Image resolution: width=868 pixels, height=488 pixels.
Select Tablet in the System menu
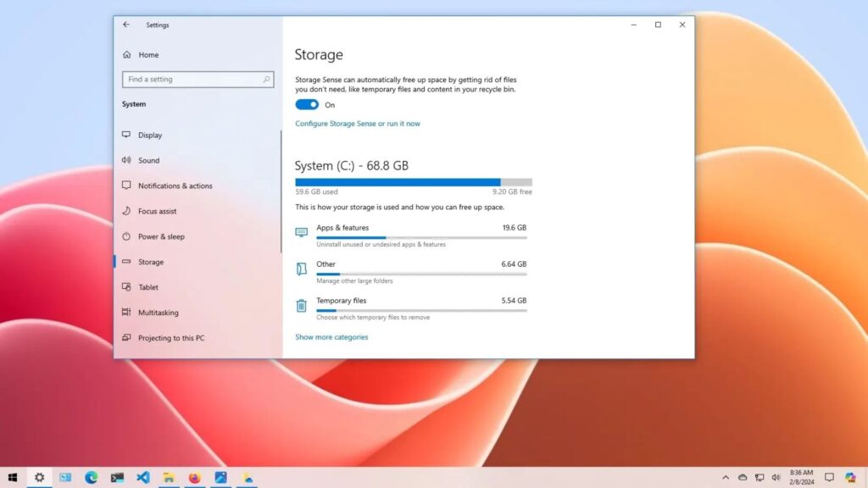(148, 287)
